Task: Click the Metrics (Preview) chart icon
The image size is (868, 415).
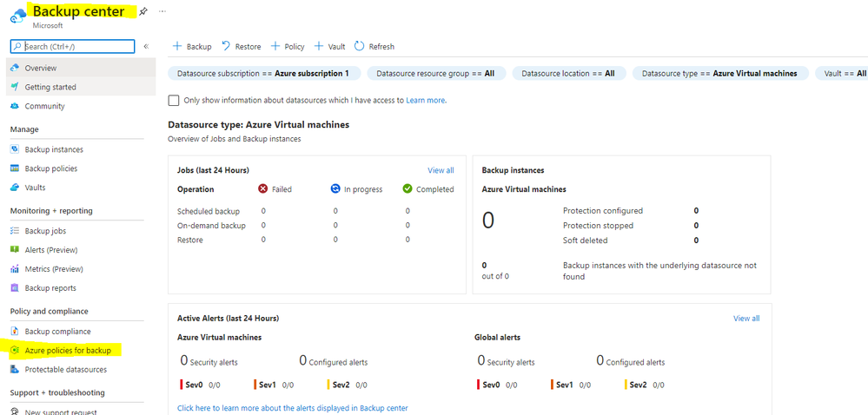Action: pos(15,269)
